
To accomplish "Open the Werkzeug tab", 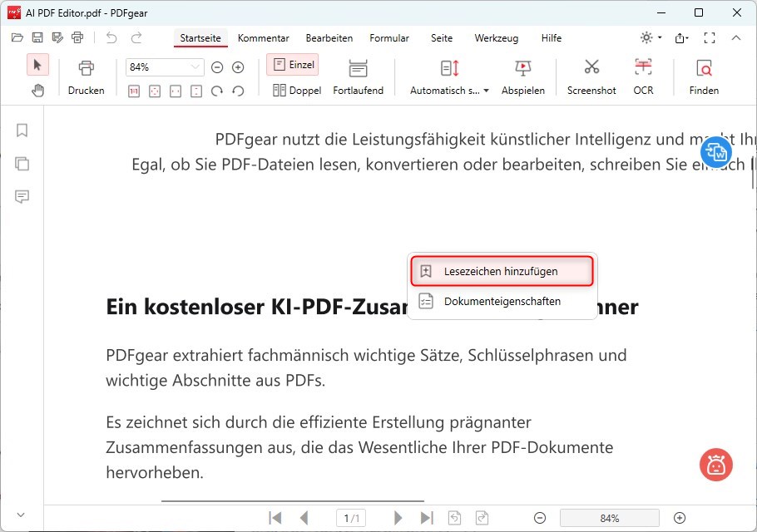I will tap(497, 38).
